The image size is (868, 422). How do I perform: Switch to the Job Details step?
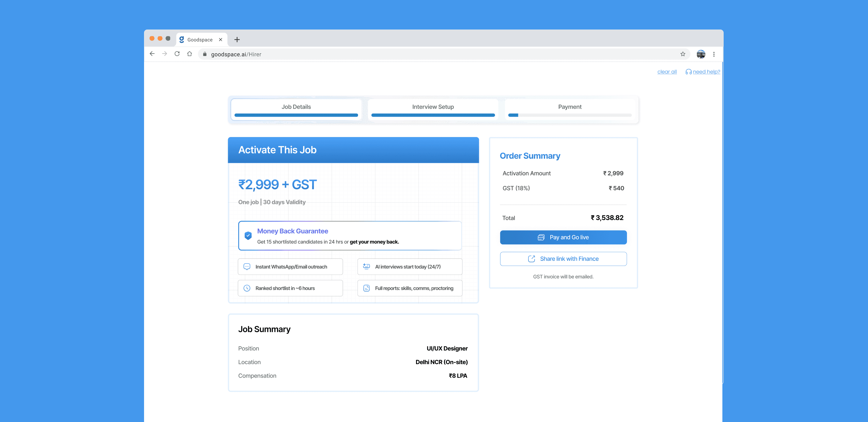pyautogui.click(x=296, y=107)
